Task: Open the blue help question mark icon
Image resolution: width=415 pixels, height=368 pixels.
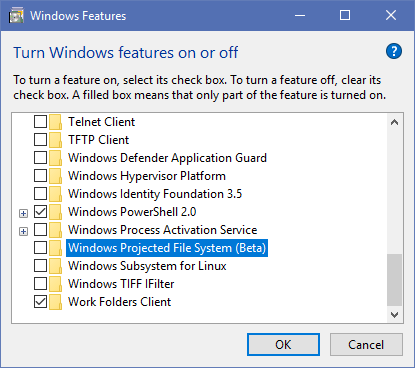Action: click(394, 51)
